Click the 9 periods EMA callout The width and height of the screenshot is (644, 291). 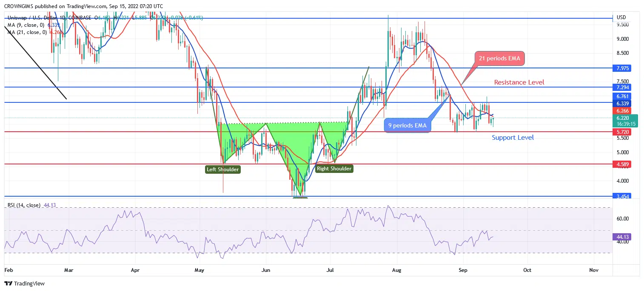coord(407,126)
